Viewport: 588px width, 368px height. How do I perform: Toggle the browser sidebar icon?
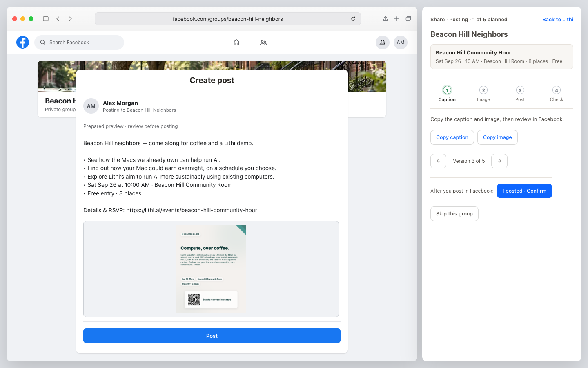coord(46,19)
